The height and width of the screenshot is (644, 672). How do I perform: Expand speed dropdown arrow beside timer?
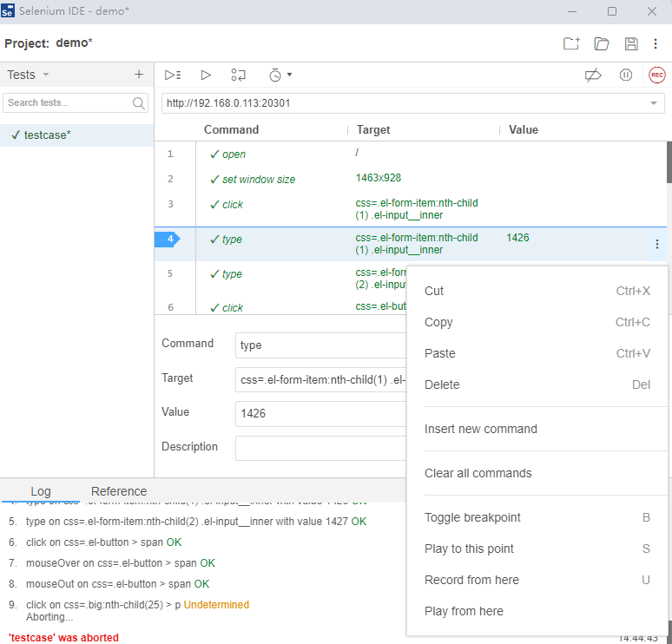coord(290,75)
